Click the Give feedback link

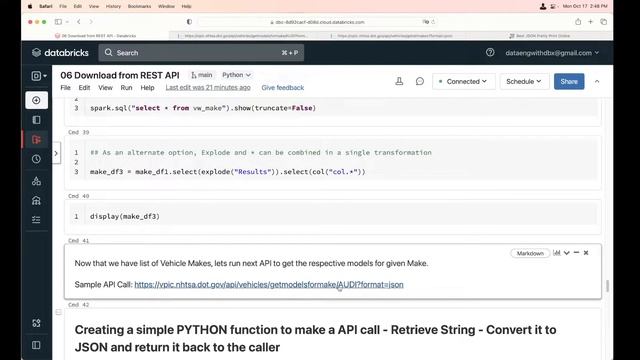[x=282, y=88]
